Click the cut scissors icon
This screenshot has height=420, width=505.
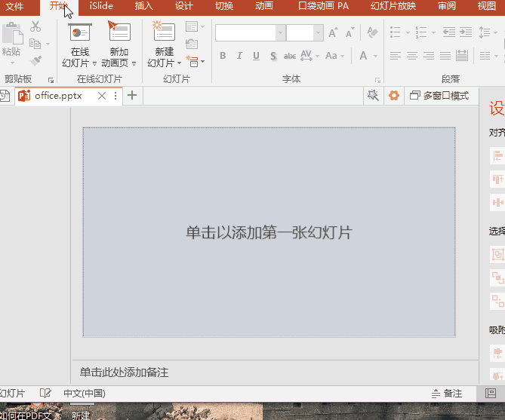click(35, 26)
